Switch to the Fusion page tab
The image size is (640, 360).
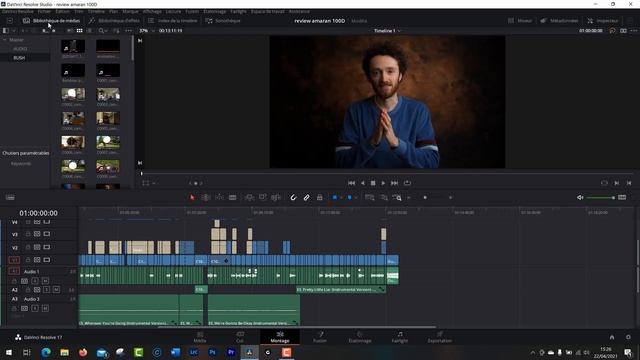click(x=320, y=337)
